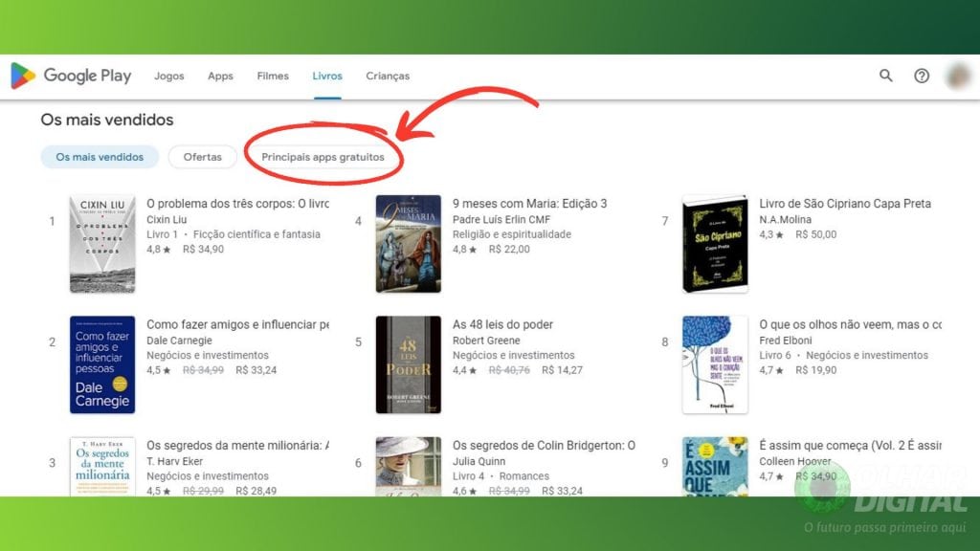Open Livro de São Cipriano cover

[715, 244]
